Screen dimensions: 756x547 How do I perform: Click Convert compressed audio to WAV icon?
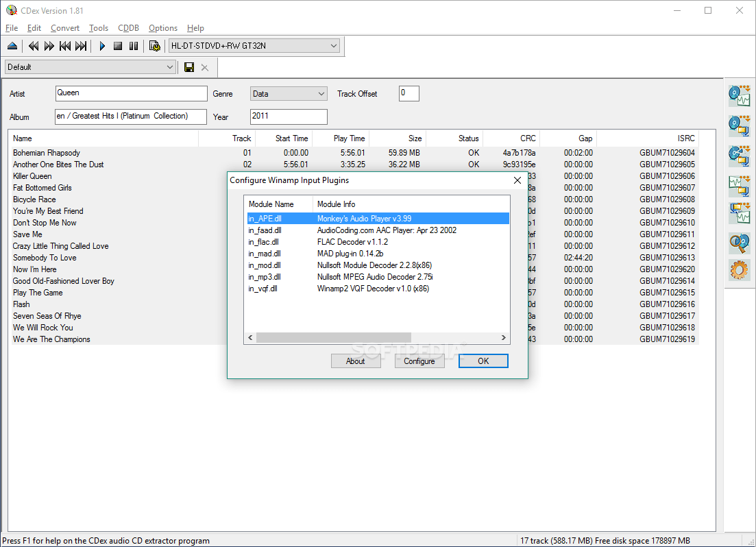(739, 212)
